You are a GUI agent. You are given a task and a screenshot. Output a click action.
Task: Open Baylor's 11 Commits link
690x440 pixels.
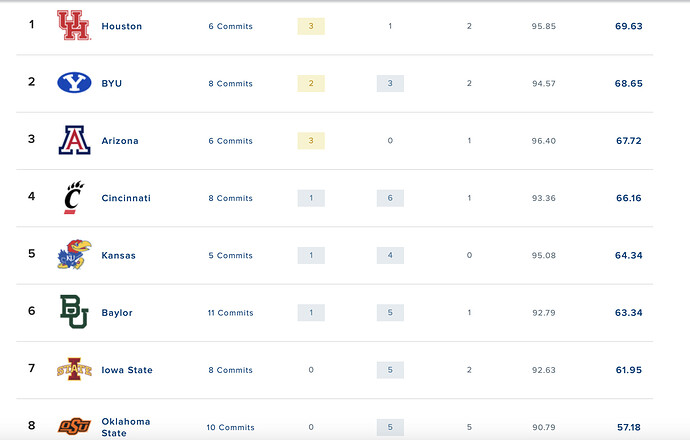[x=231, y=313]
